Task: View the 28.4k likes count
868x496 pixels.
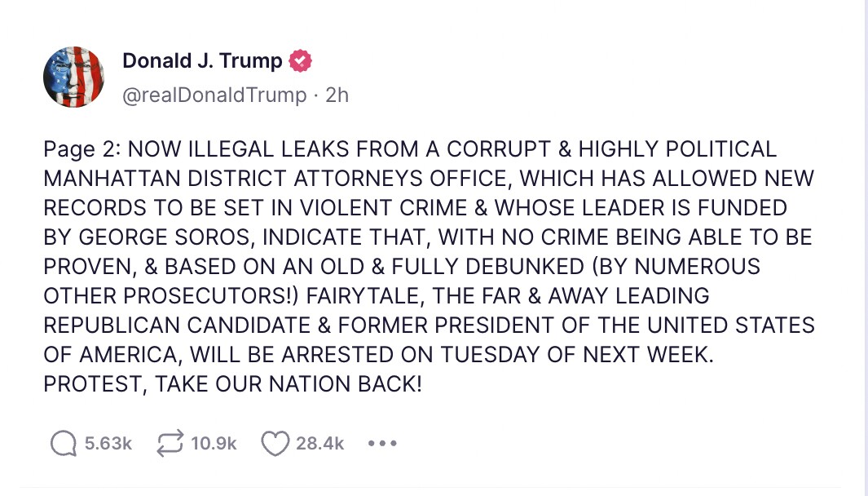Action: [319, 443]
